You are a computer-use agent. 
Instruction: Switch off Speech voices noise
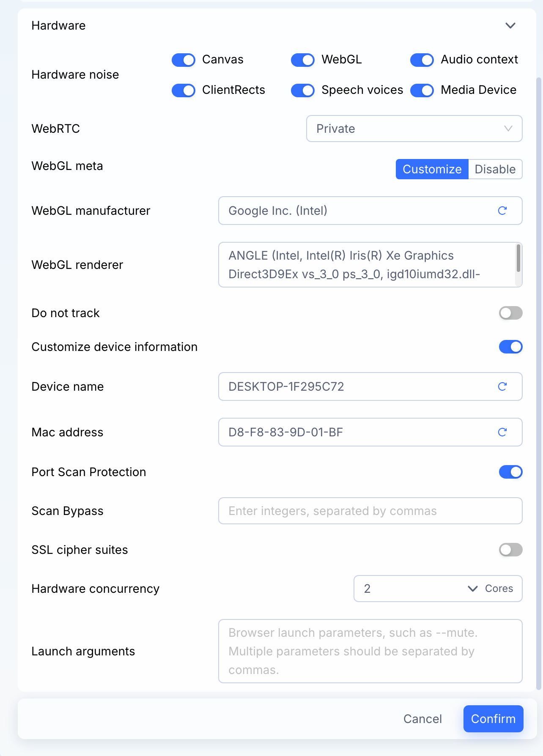coord(303,90)
